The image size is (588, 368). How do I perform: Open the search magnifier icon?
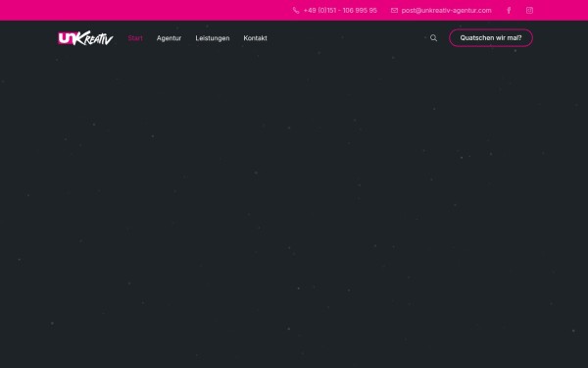pos(433,38)
